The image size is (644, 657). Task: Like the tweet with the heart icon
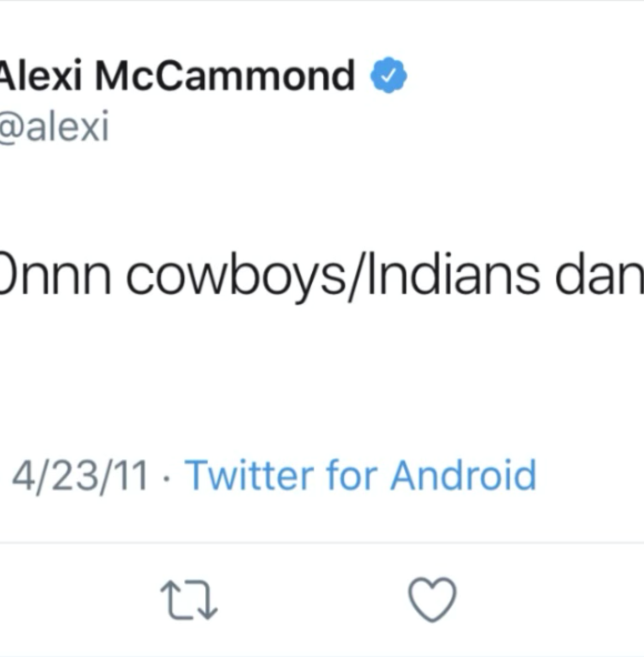click(x=432, y=599)
